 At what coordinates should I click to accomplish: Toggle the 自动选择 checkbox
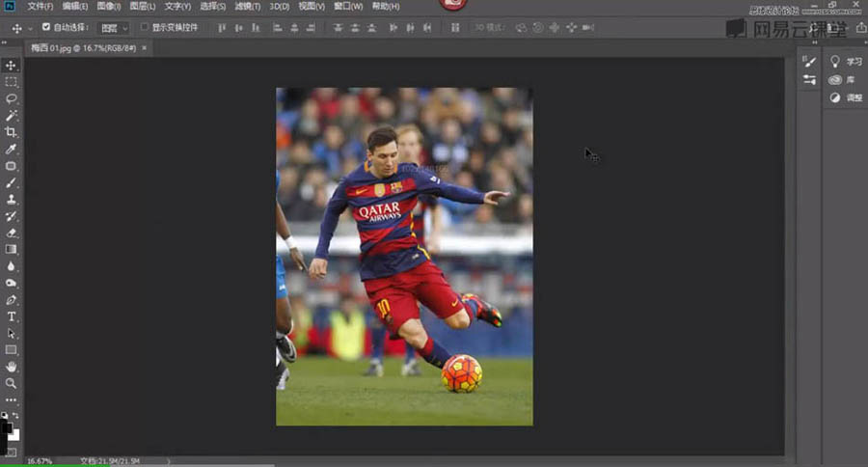click(x=45, y=27)
